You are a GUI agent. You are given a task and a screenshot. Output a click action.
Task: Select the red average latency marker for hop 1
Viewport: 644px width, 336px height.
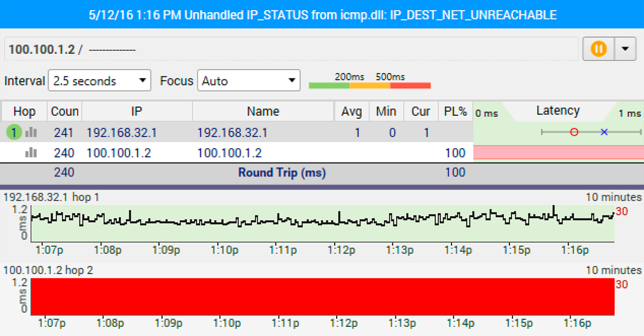(x=574, y=132)
